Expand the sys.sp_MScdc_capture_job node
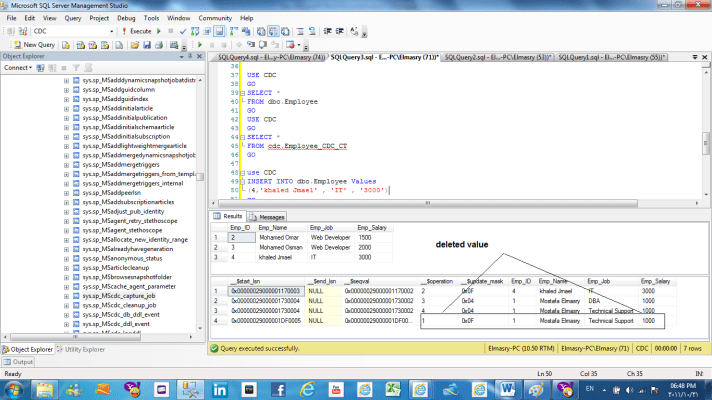Viewport: 712px width, 400px height. point(66,298)
